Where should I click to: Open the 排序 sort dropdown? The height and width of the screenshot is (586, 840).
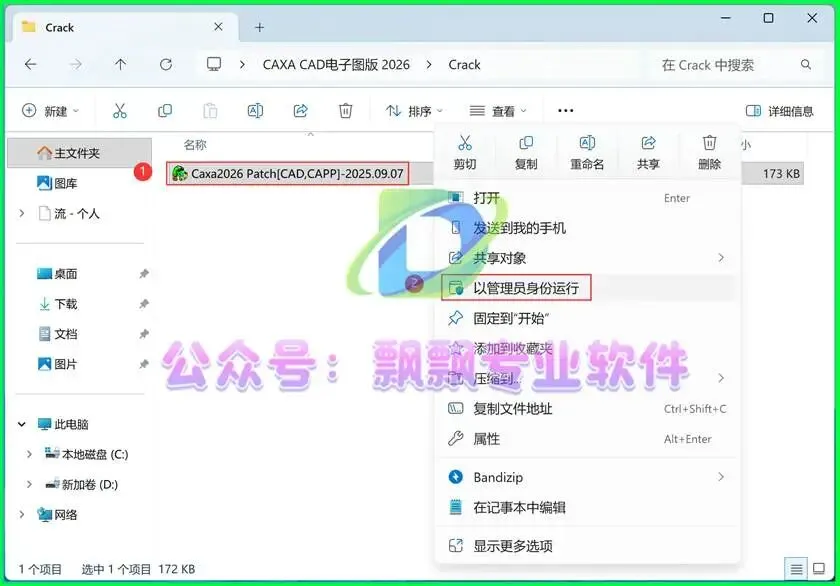(x=414, y=111)
